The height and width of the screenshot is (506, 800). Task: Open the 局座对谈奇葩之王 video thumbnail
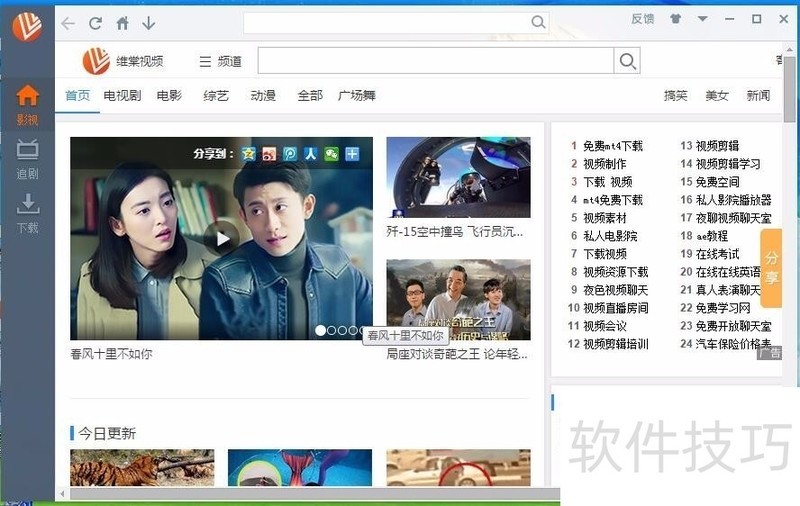[x=458, y=300]
